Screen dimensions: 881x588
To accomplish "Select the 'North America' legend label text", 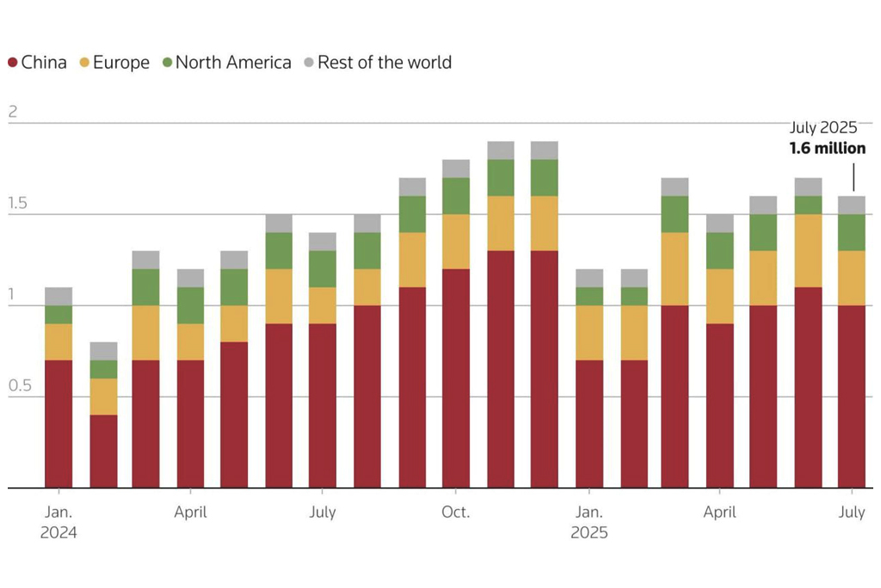I will tap(233, 63).
